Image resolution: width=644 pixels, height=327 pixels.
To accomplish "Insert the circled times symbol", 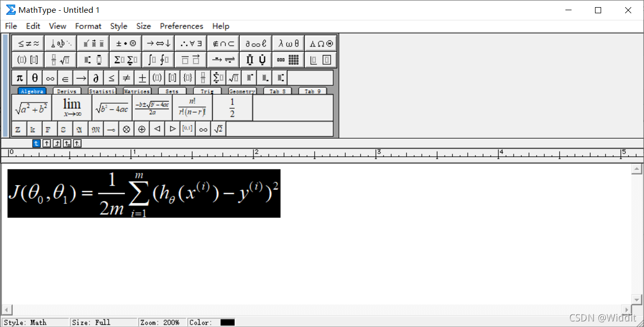I will click(x=127, y=129).
